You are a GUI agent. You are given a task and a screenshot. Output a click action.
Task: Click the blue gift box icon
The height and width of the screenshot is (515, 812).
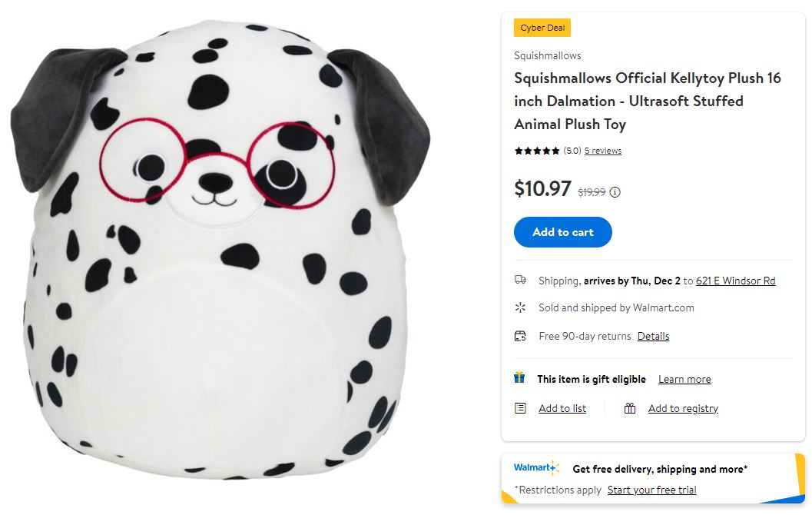(520, 378)
